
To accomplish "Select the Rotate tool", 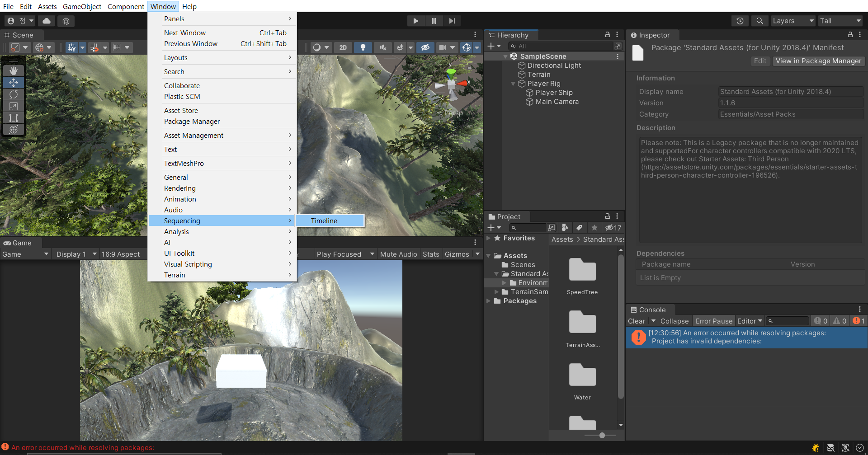I will coord(14,94).
